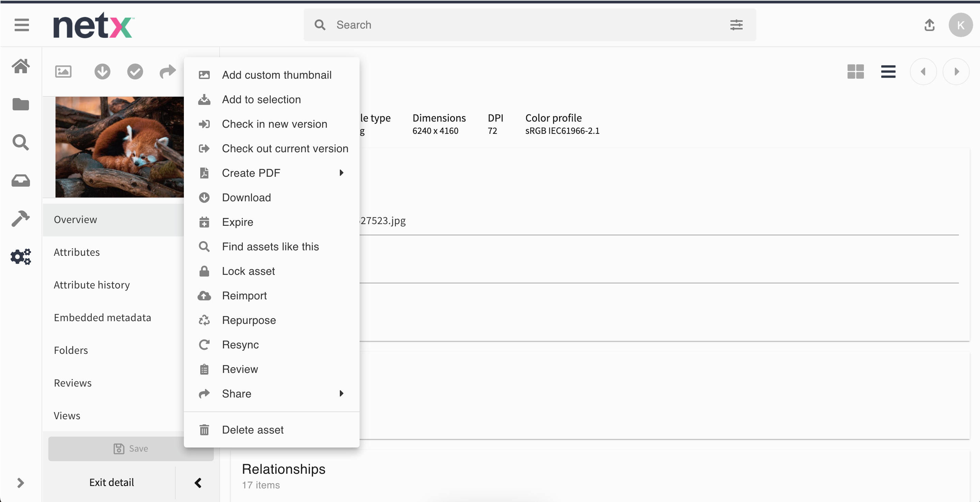The width and height of the screenshot is (980, 502).
Task: Open advanced search filter options icon
Action: (736, 25)
